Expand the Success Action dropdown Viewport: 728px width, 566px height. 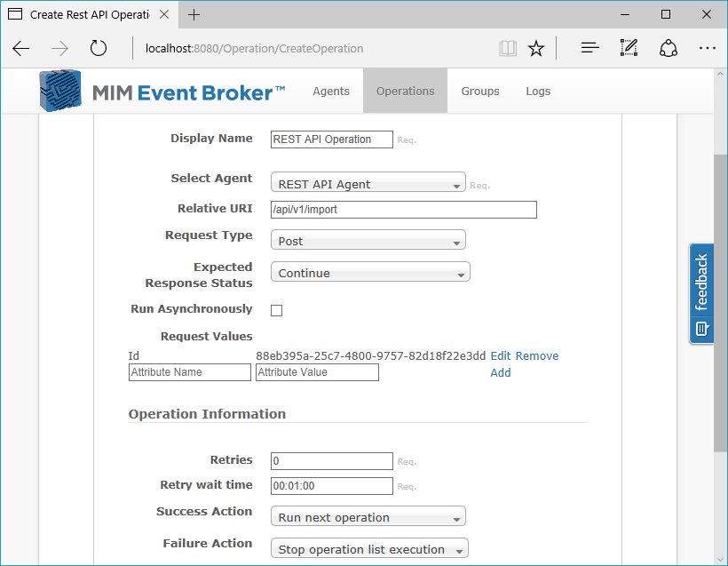click(368, 516)
